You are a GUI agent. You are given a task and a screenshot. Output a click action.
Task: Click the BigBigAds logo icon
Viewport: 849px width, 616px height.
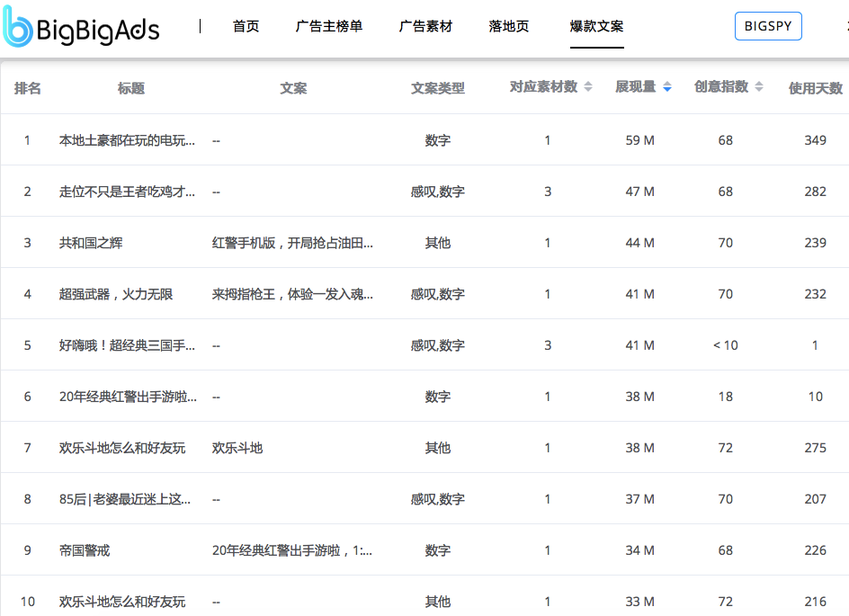(x=18, y=29)
